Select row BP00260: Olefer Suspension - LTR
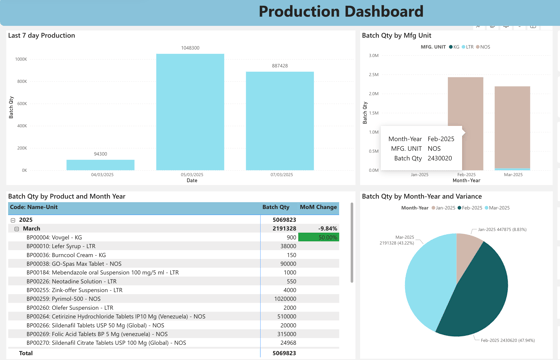The image size is (560, 360). 174,308
